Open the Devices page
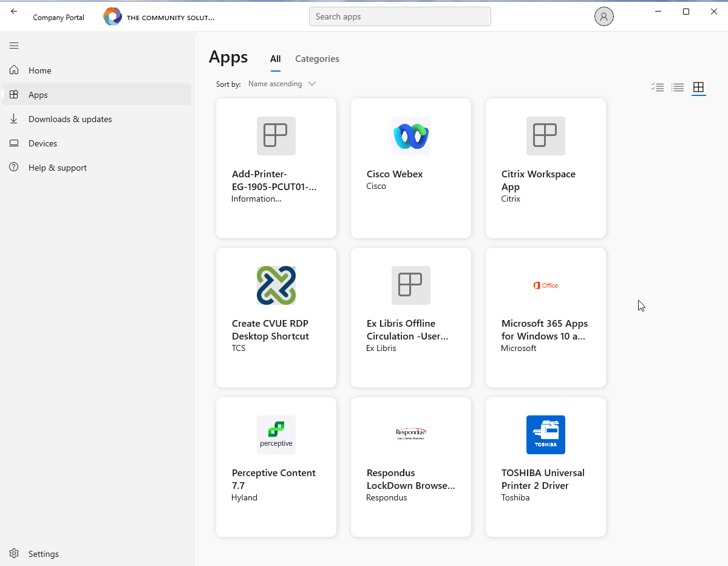Image resolution: width=728 pixels, height=566 pixels. (x=97, y=143)
